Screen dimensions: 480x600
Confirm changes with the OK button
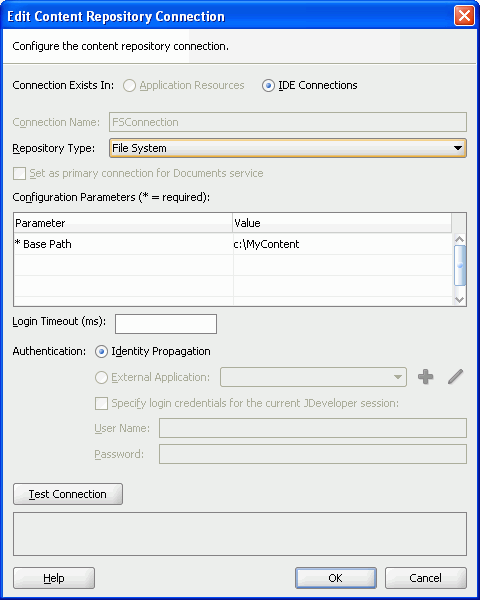point(336,578)
